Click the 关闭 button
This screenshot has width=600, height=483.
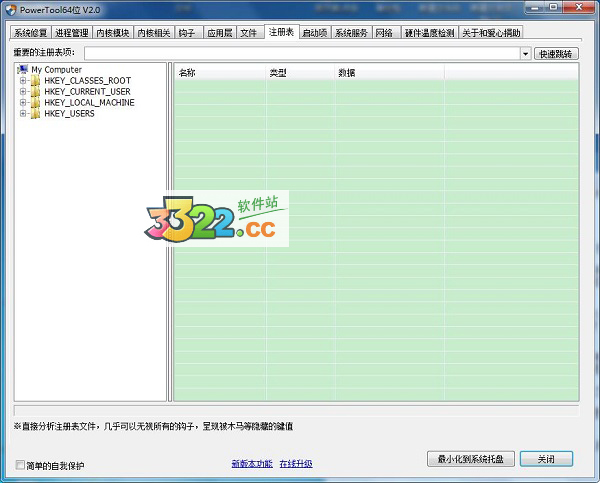pos(546,459)
